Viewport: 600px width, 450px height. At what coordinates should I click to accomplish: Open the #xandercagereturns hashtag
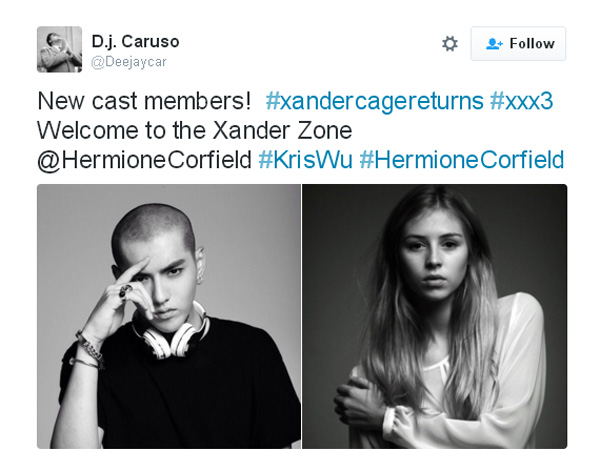point(375,101)
